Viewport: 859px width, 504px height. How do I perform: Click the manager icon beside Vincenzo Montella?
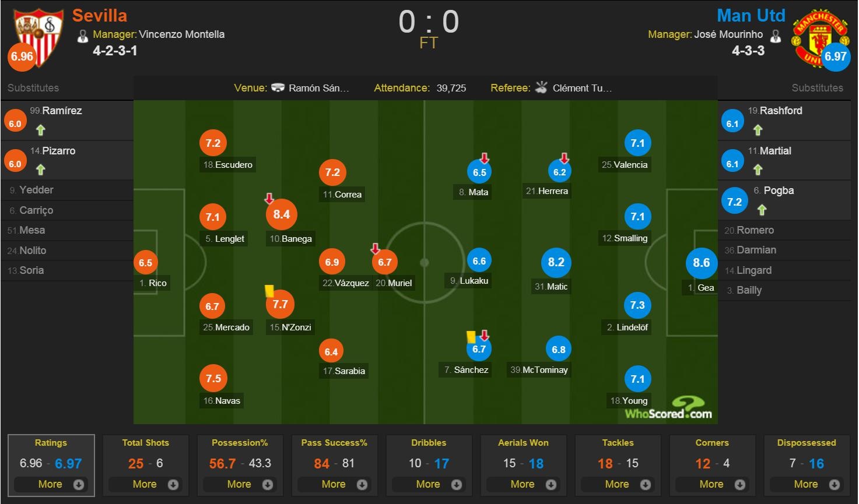(83, 35)
